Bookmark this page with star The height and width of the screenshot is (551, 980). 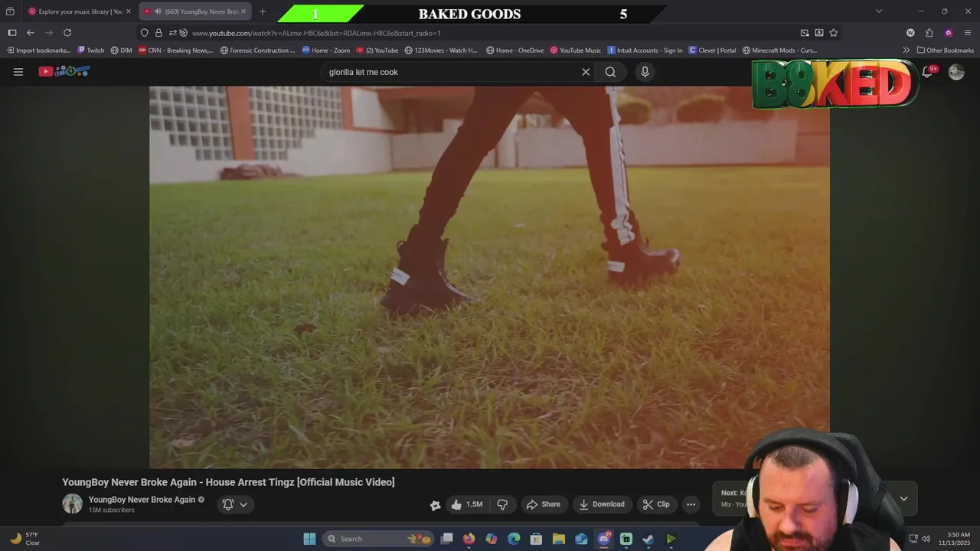click(833, 33)
